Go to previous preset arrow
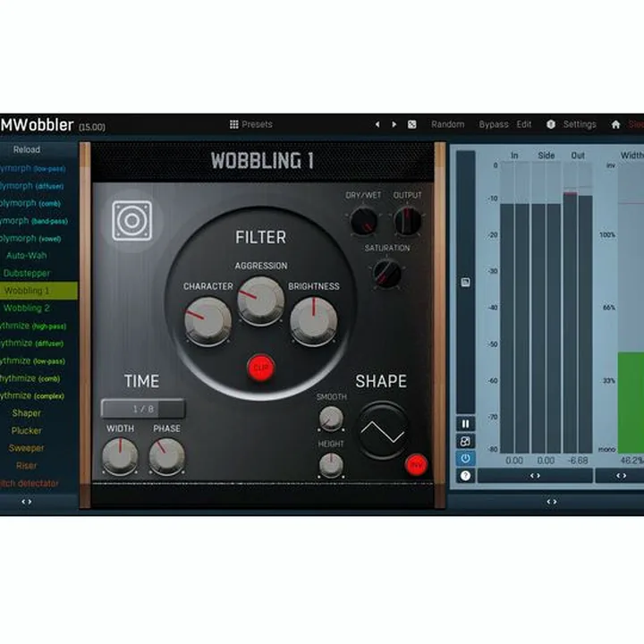 pyautogui.click(x=377, y=124)
